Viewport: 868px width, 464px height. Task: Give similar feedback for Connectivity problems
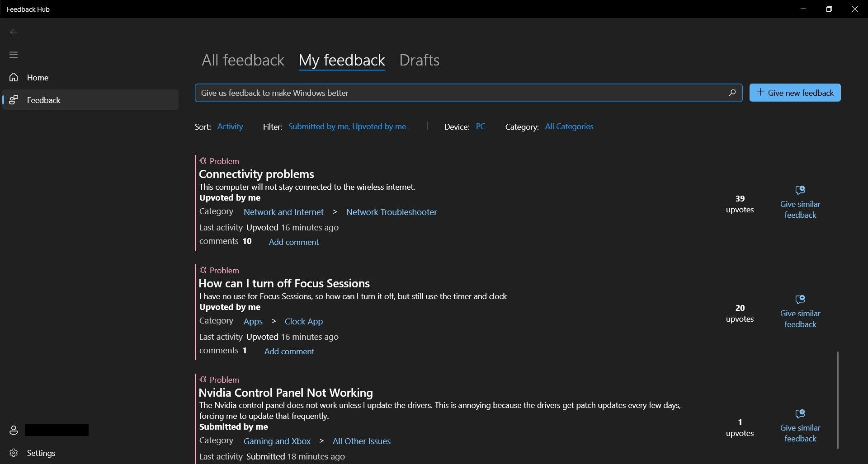800,202
